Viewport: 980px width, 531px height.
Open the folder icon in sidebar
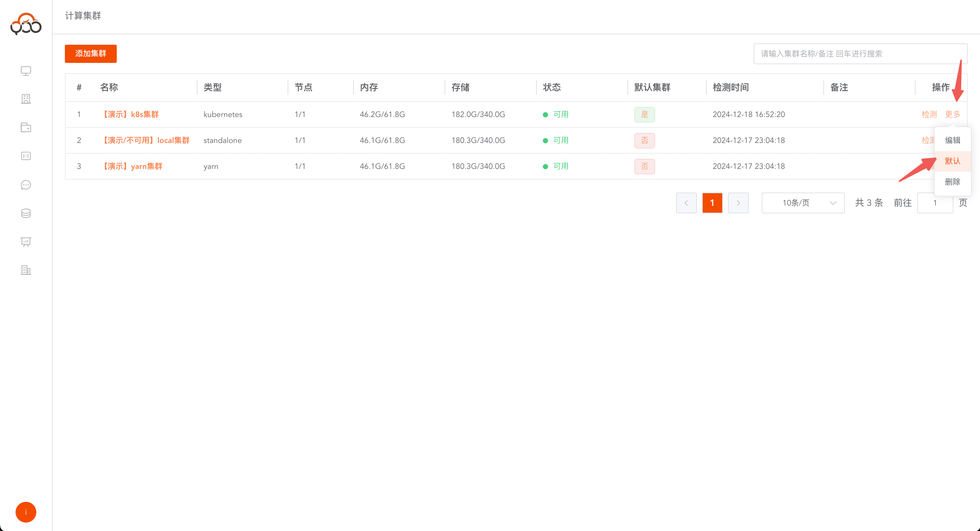[x=26, y=127]
